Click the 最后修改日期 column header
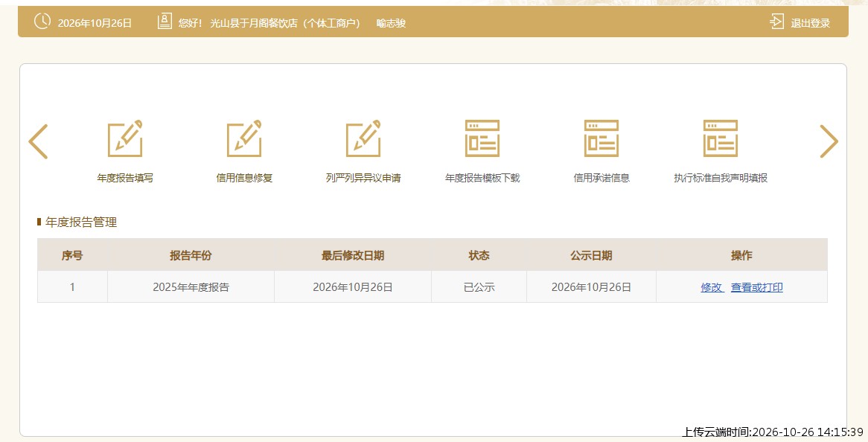The image size is (868, 442). (353, 255)
